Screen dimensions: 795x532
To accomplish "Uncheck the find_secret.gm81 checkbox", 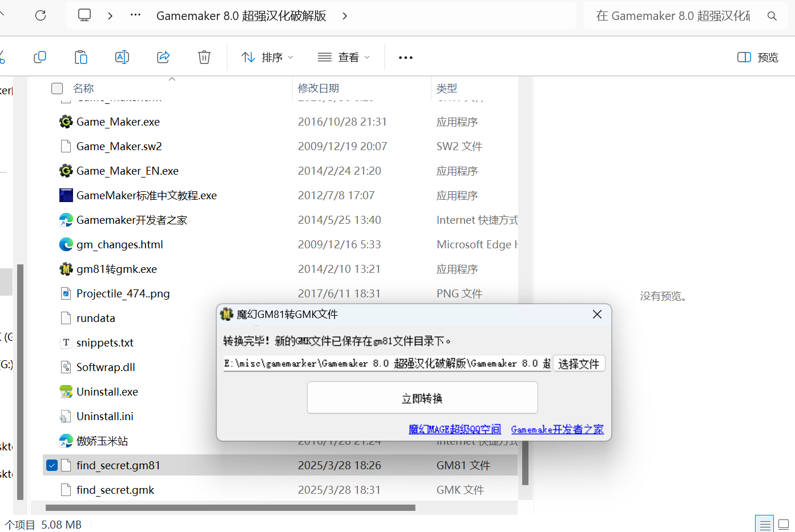I will tap(52, 465).
